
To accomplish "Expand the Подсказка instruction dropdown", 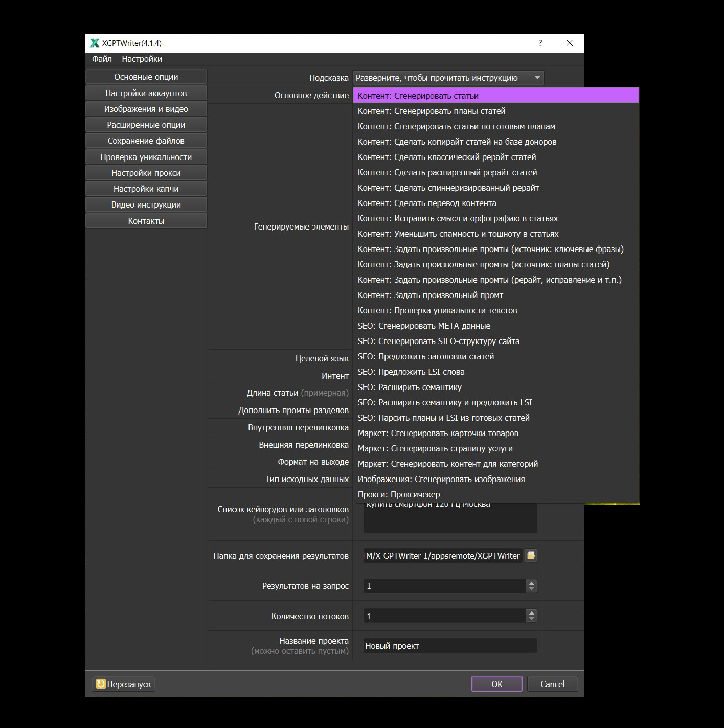I will coord(537,78).
